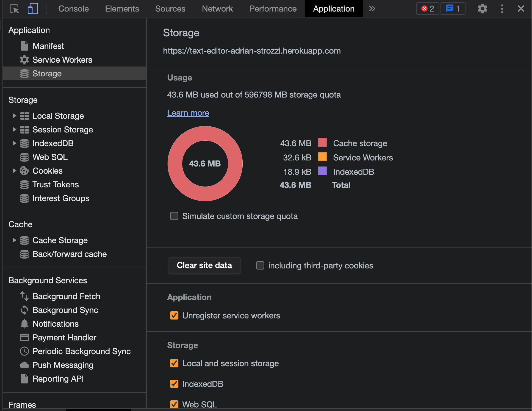Select Manifest in the sidebar
This screenshot has width=532, height=411.
click(x=48, y=46)
